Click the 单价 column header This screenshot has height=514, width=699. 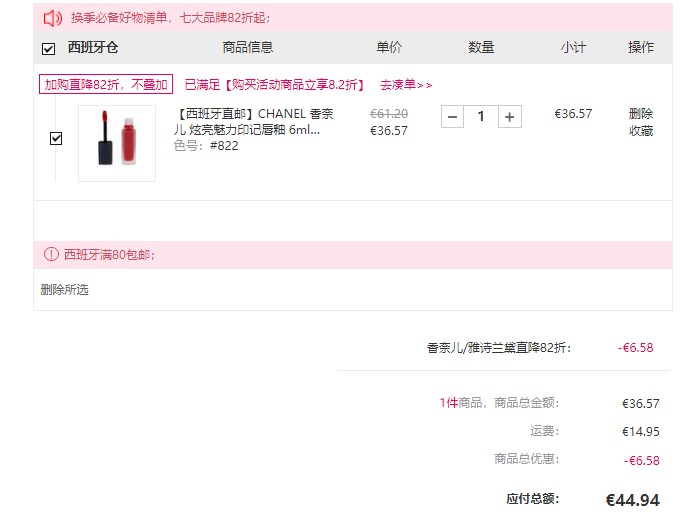point(389,47)
